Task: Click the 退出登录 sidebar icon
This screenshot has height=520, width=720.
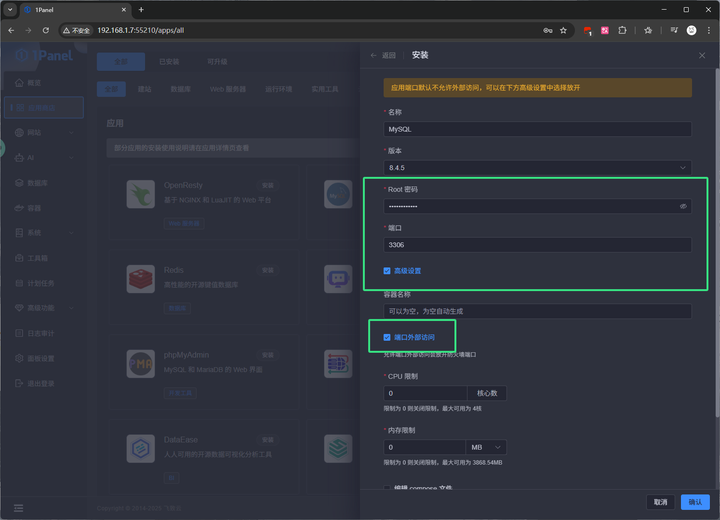Action: click(x=19, y=383)
